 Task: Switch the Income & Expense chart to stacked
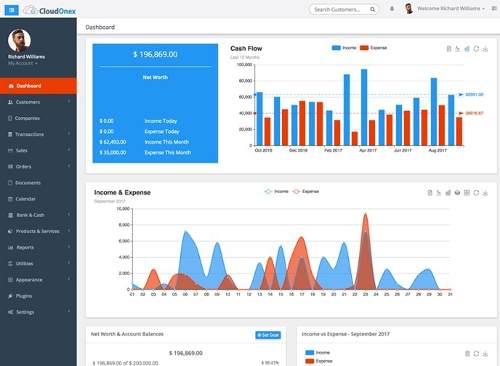click(458, 193)
